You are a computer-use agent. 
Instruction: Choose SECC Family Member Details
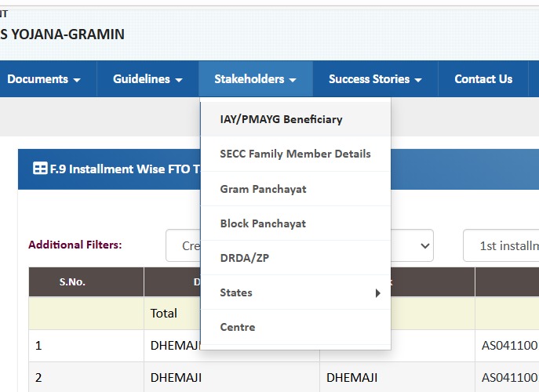pyautogui.click(x=296, y=154)
